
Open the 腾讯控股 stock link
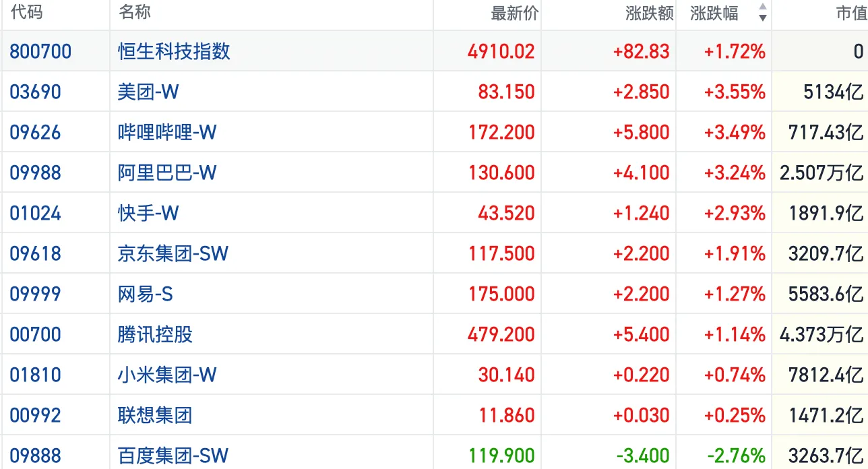tap(155, 334)
